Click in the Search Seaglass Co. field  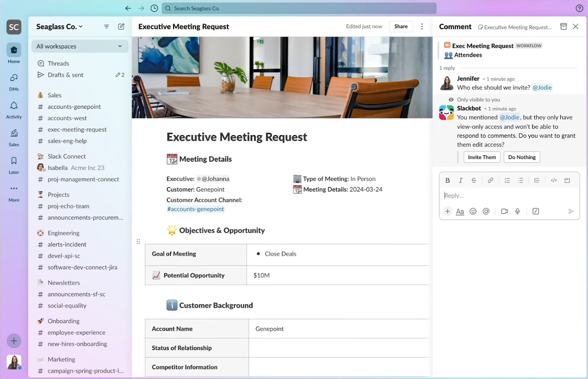click(x=299, y=8)
